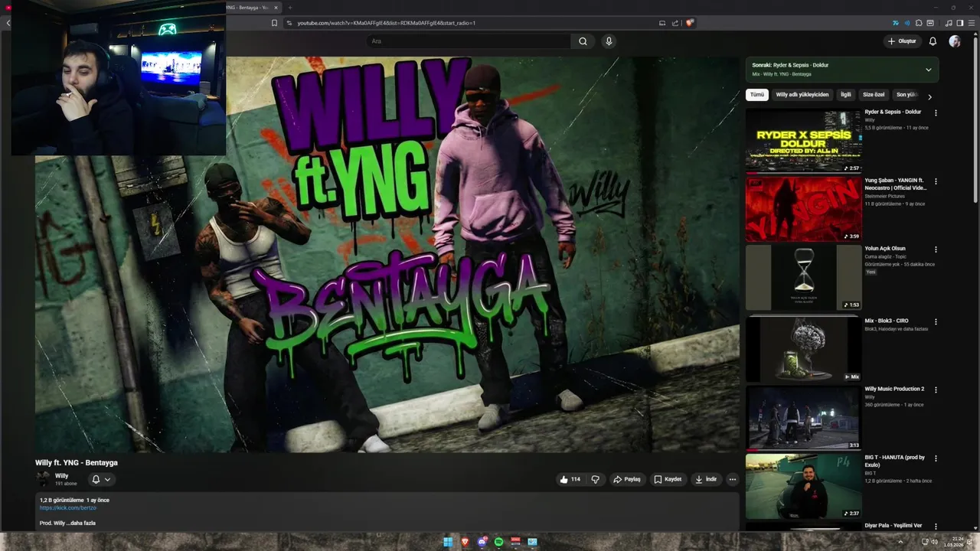
Task: Open Discord from the taskbar
Action: pyautogui.click(x=482, y=542)
